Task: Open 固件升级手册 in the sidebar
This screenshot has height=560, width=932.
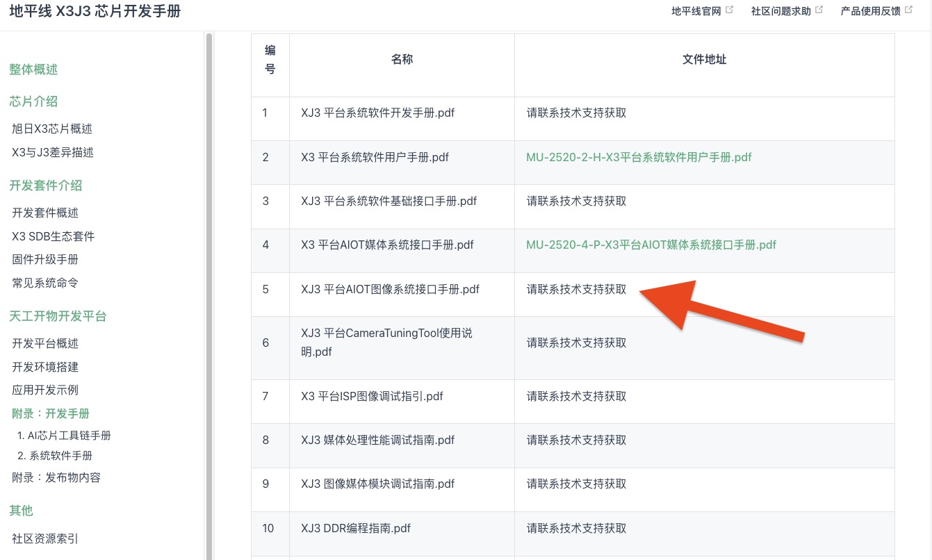Action: tap(45, 259)
